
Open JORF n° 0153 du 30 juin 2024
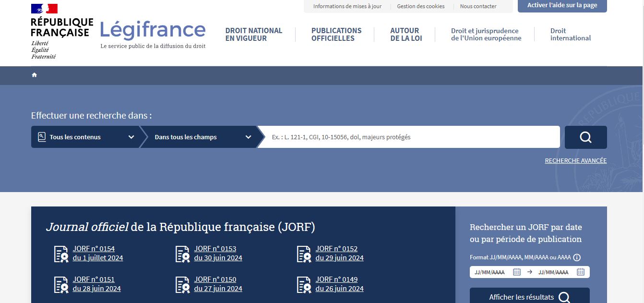[218, 254]
